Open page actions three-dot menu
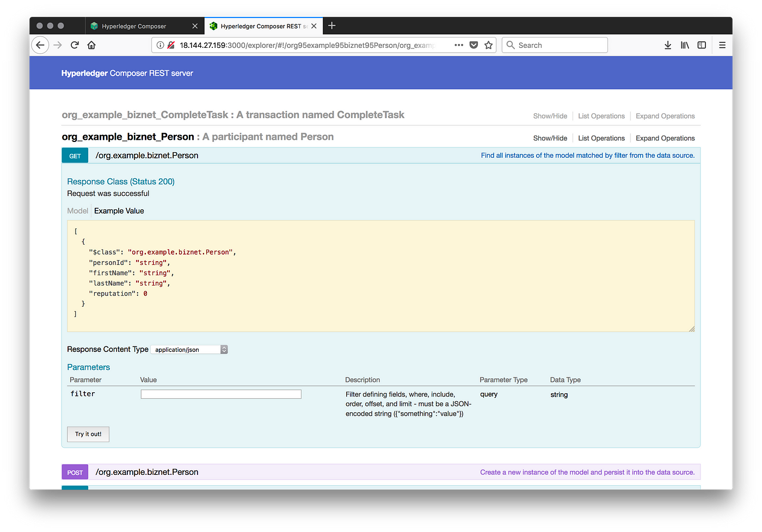Image resolution: width=762 pixels, height=532 pixels. (x=459, y=45)
